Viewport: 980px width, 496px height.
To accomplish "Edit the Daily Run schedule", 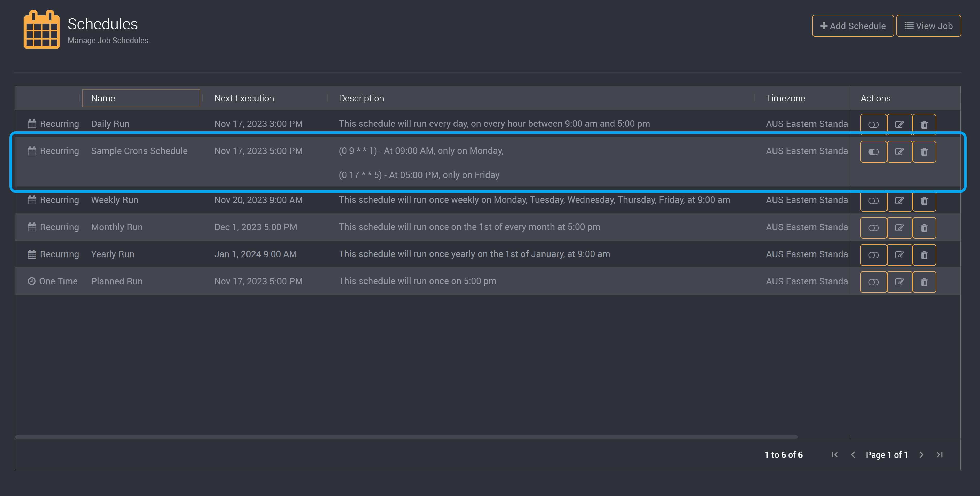I will click(x=899, y=125).
